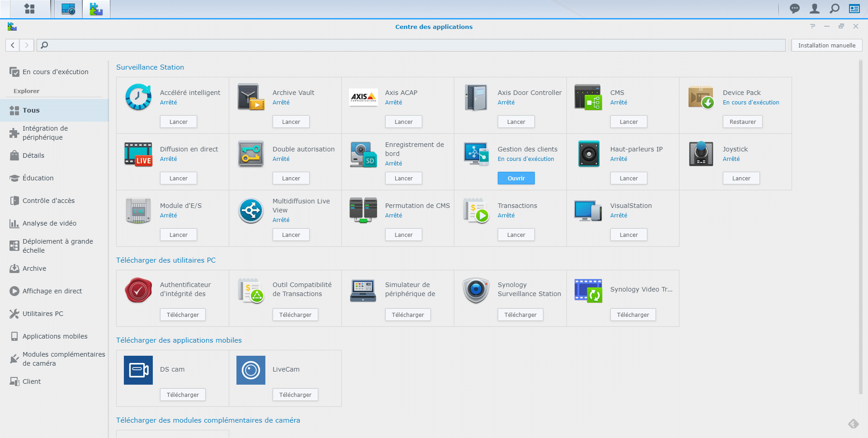Click the LiveCam app icon
Viewport: 868px width, 438px height.
tap(250, 370)
